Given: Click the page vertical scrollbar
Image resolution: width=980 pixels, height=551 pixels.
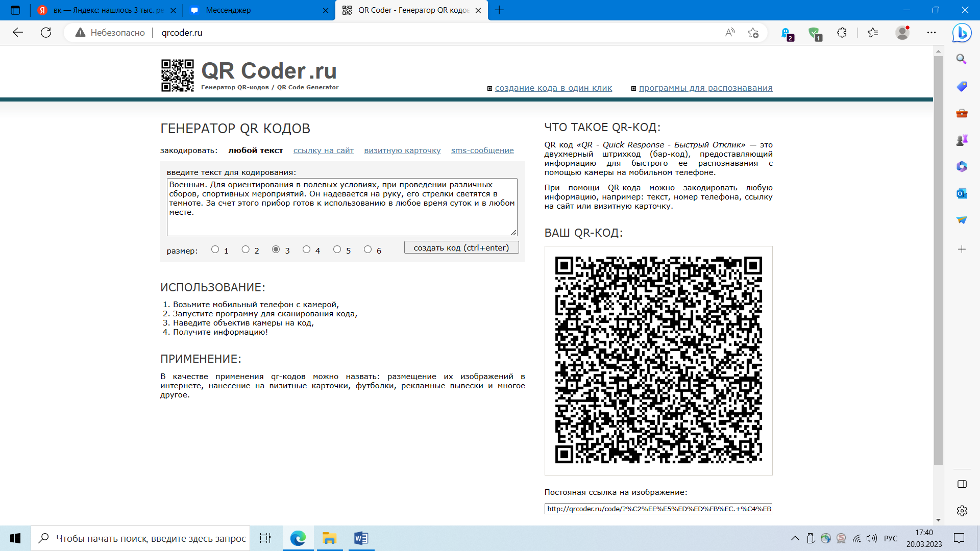Looking at the screenshot, I should tap(938, 260).
